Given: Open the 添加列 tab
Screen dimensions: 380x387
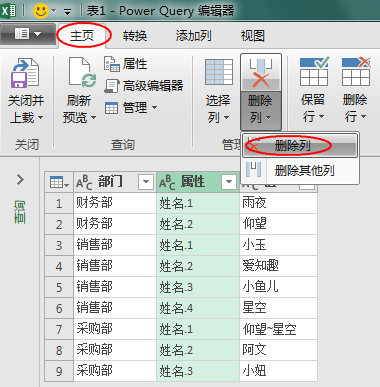Looking at the screenshot, I should 193,36.
